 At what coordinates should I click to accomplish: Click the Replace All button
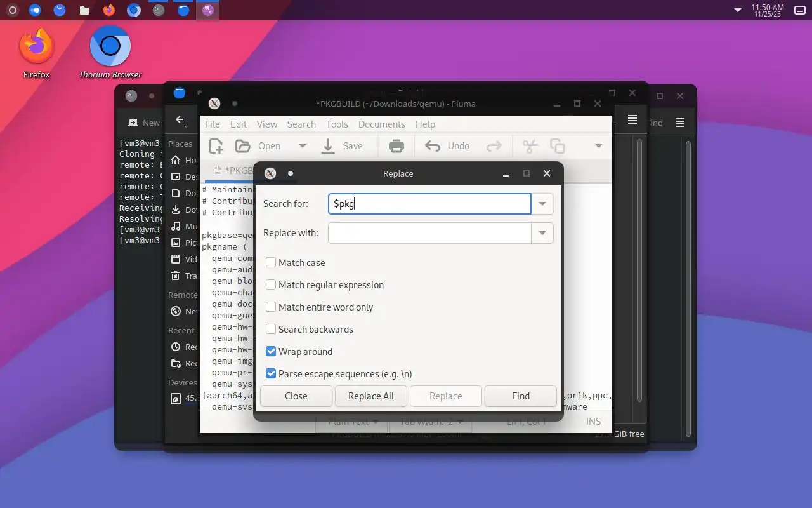coord(371,396)
